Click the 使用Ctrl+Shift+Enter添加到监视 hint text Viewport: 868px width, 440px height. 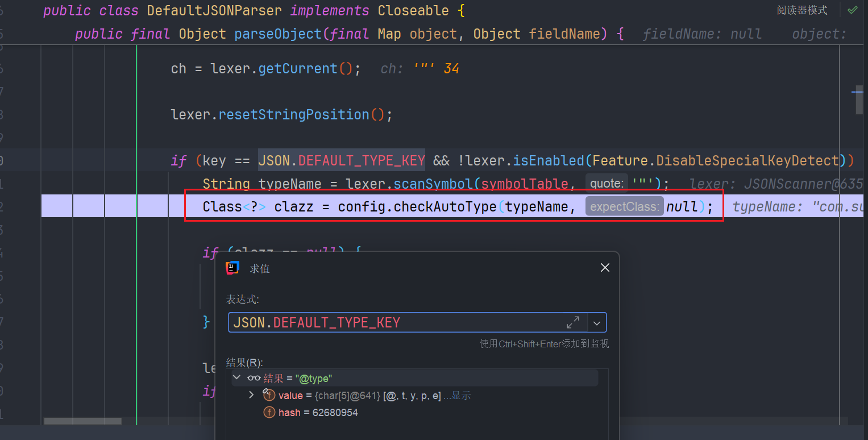tap(544, 343)
